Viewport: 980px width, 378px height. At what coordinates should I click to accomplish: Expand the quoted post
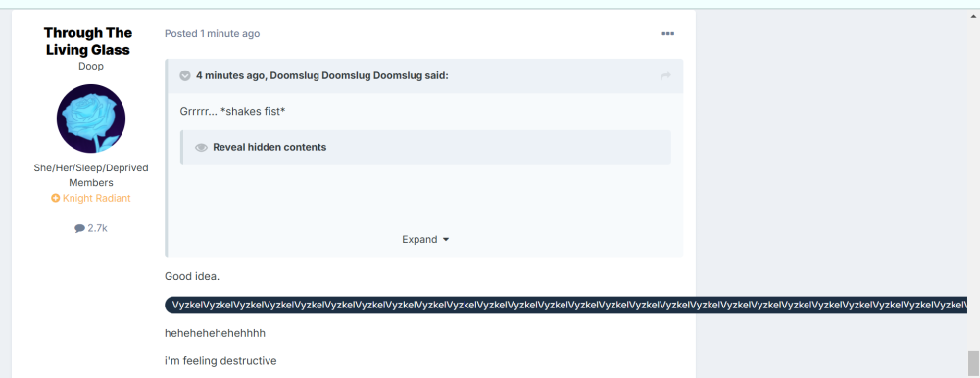[x=425, y=239]
